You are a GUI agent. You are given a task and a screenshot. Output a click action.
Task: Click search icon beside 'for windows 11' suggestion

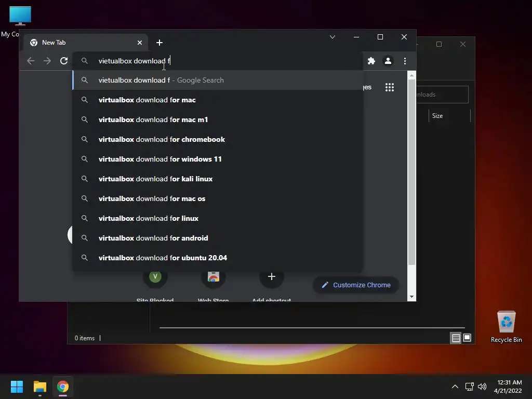85,159
